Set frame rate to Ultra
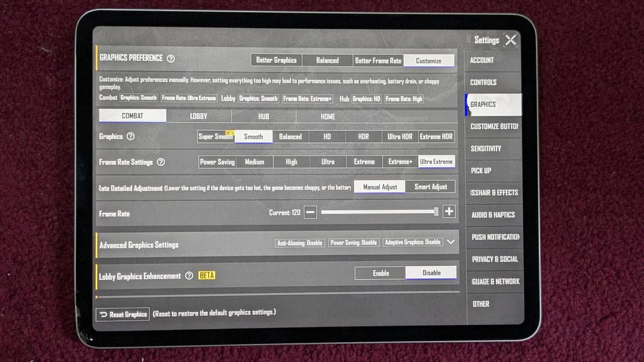Viewport: 644px width, 362px height. [328, 162]
